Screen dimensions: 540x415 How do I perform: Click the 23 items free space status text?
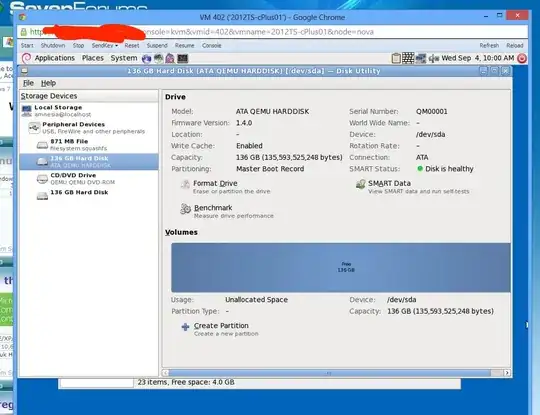click(x=186, y=382)
